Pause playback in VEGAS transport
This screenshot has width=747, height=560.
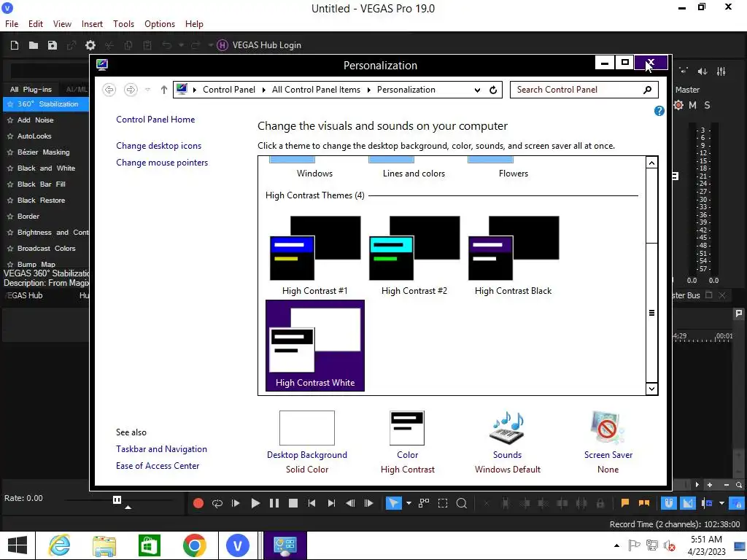pos(274,503)
